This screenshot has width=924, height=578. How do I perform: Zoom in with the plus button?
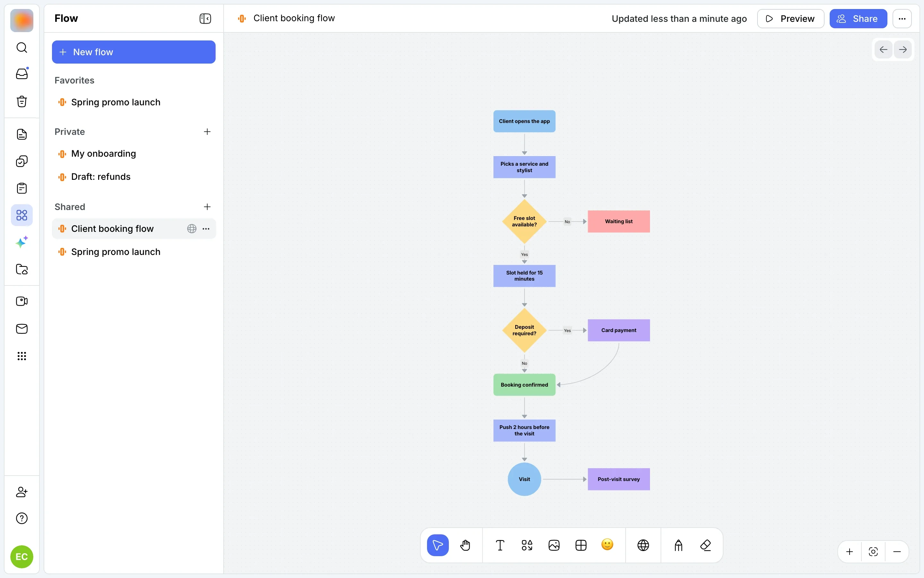850,552
